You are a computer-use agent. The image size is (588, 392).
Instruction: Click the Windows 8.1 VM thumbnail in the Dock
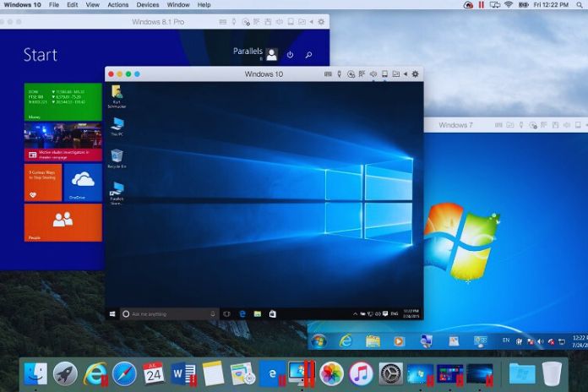coord(449,374)
